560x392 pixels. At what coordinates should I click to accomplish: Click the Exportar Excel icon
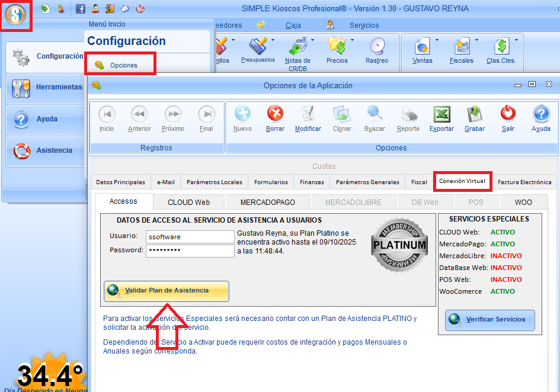click(x=441, y=114)
